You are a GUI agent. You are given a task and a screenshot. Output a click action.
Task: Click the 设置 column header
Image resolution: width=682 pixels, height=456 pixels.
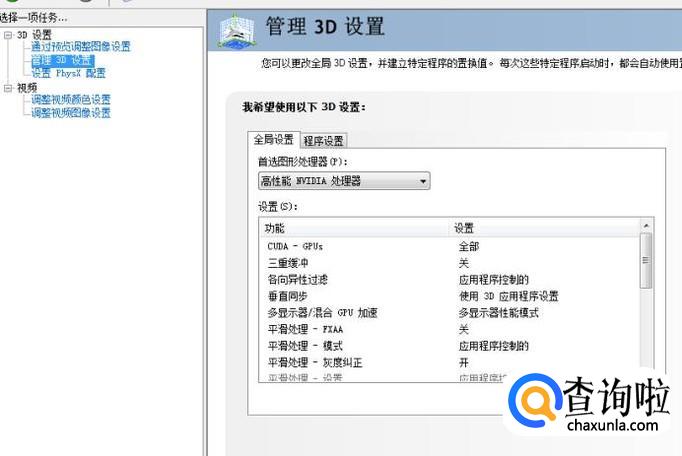(545, 228)
